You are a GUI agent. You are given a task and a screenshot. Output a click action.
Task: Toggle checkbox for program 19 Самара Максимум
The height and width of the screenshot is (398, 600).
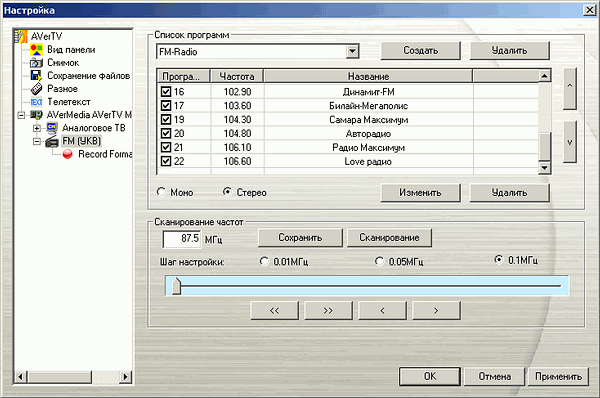click(166, 119)
